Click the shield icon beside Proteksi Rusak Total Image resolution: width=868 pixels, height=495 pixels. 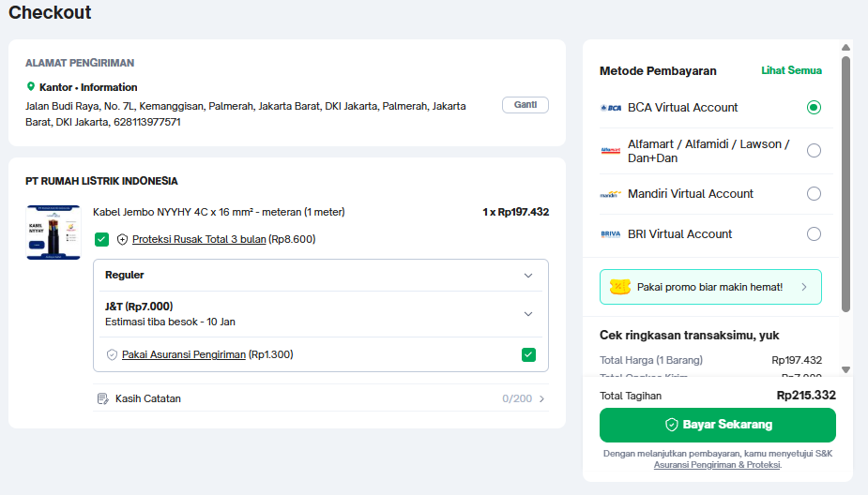122,239
